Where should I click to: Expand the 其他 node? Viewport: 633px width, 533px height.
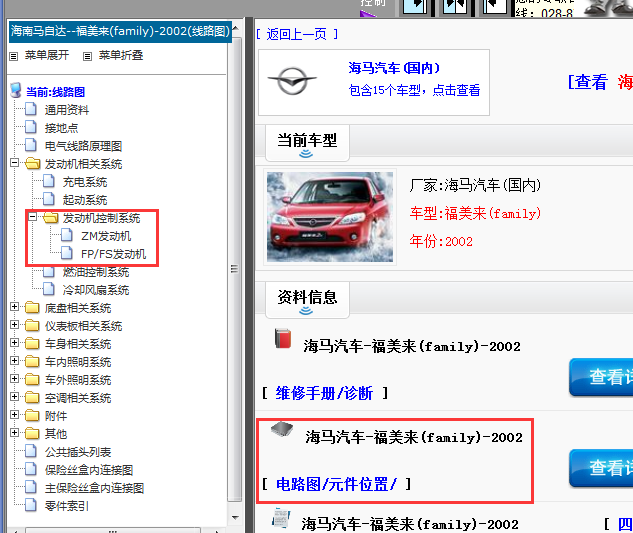click(x=15, y=432)
